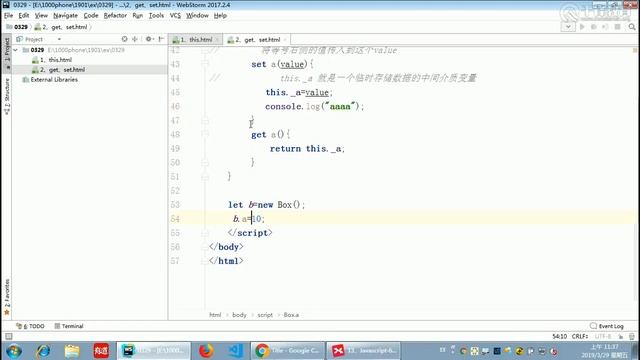
Task: Close the 2. get、set.html editor tab
Action: [x=285, y=40]
